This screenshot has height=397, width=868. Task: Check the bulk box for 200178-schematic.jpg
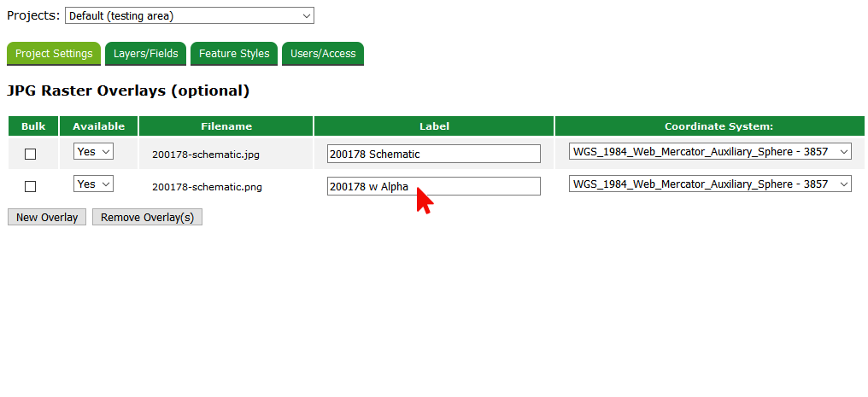click(31, 155)
